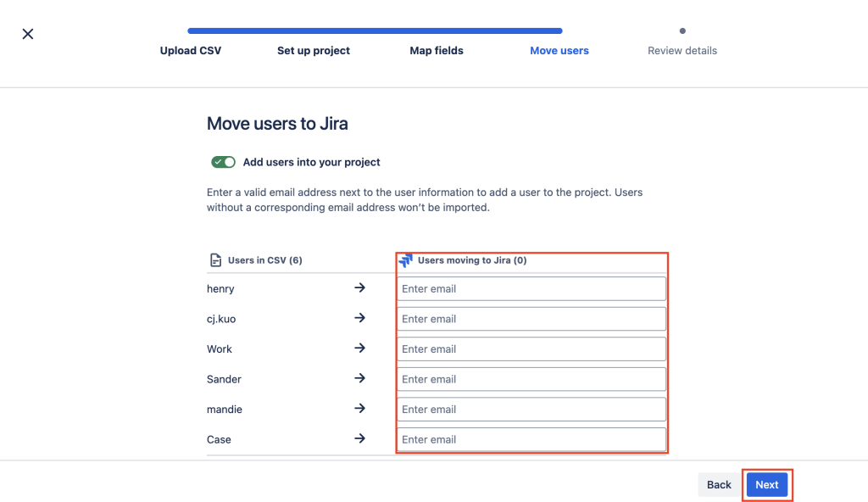868x502 pixels.
Task: Click the arrow icon next to mandie
Action: click(x=359, y=409)
